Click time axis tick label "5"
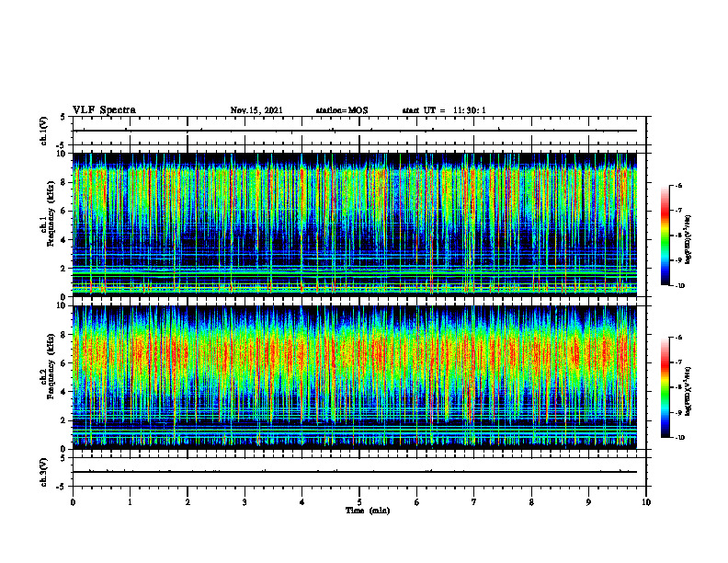The width and height of the screenshot is (728, 563). [x=359, y=502]
